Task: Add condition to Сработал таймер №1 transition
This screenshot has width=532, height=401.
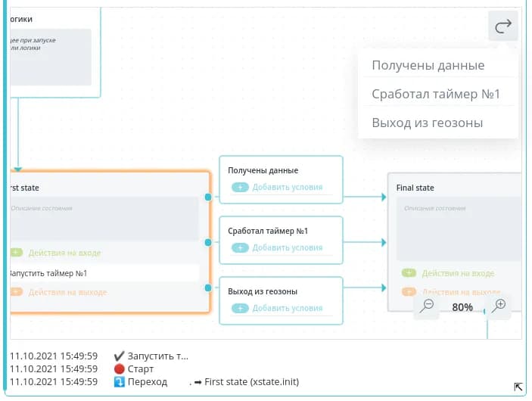Action: pyautogui.click(x=287, y=247)
